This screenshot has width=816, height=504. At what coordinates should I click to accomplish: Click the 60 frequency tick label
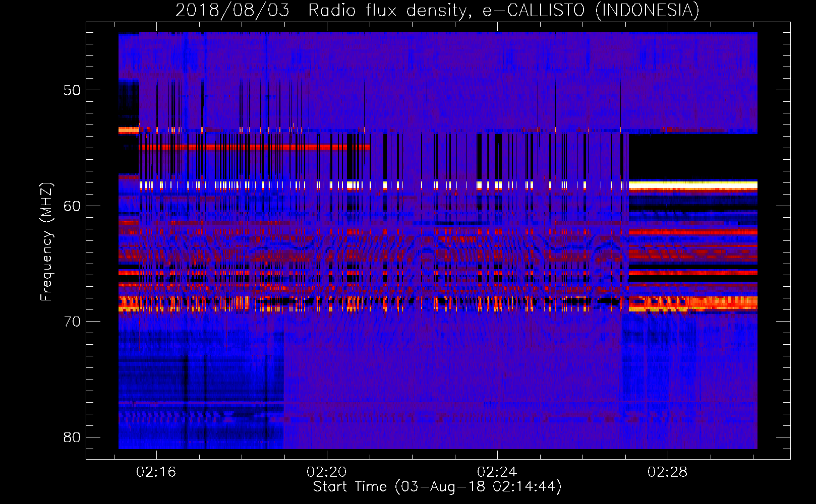click(x=72, y=206)
